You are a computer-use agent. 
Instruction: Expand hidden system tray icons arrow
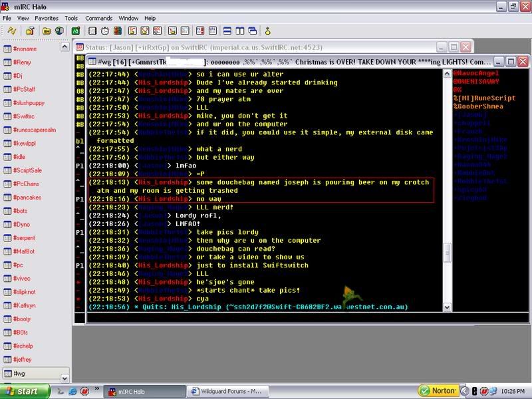tap(465, 391)
